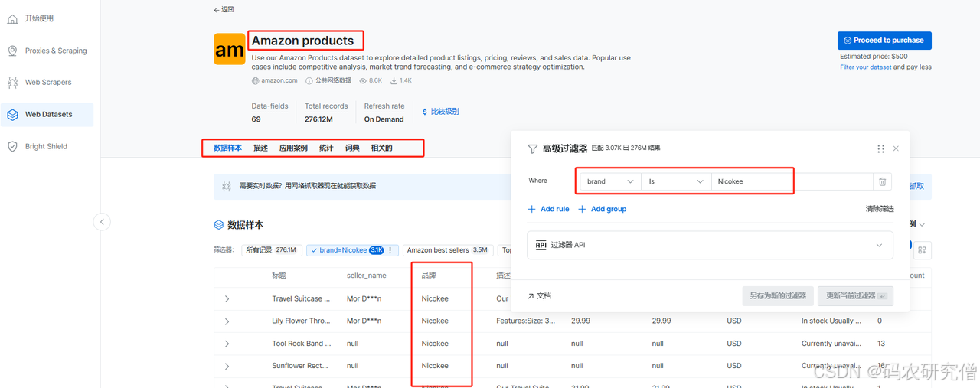
Task: Open the Proxies & Scraping sidebar item
Action: click(47, 51)
